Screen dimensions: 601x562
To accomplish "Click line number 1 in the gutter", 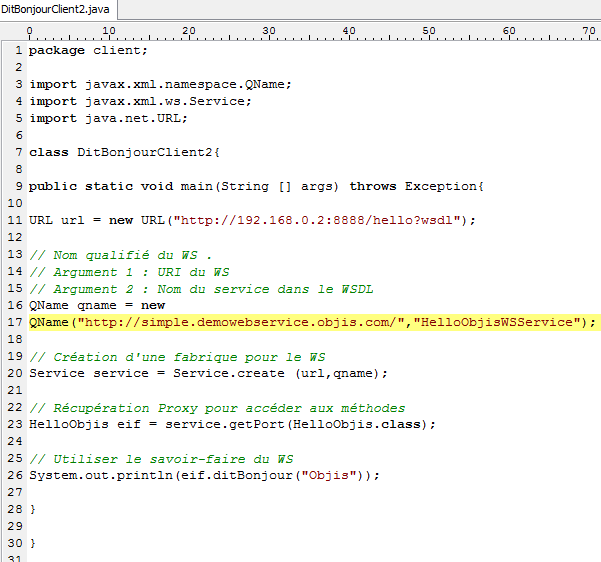I will tap(19, 50).
